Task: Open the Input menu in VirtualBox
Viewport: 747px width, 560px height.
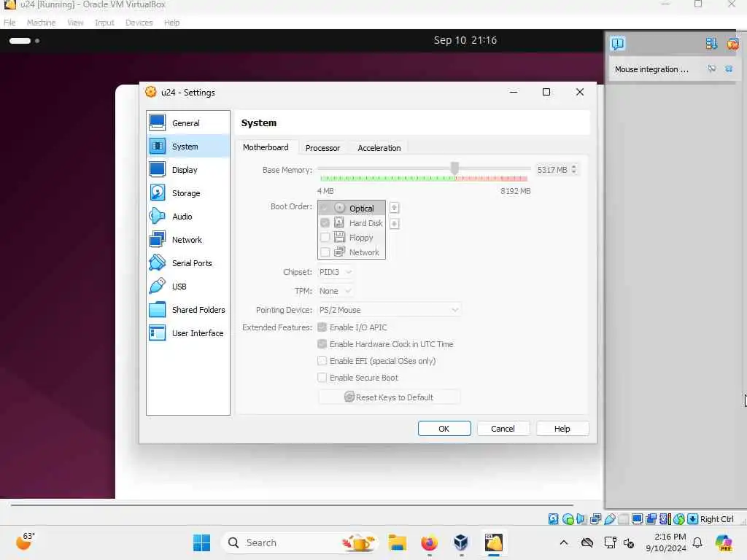Action: 104,23
